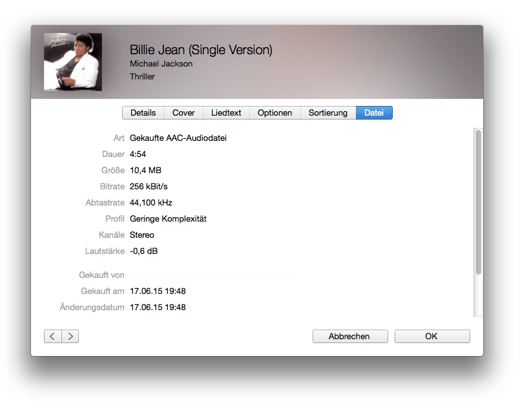Click the Dauer label

tap(114, 154)
